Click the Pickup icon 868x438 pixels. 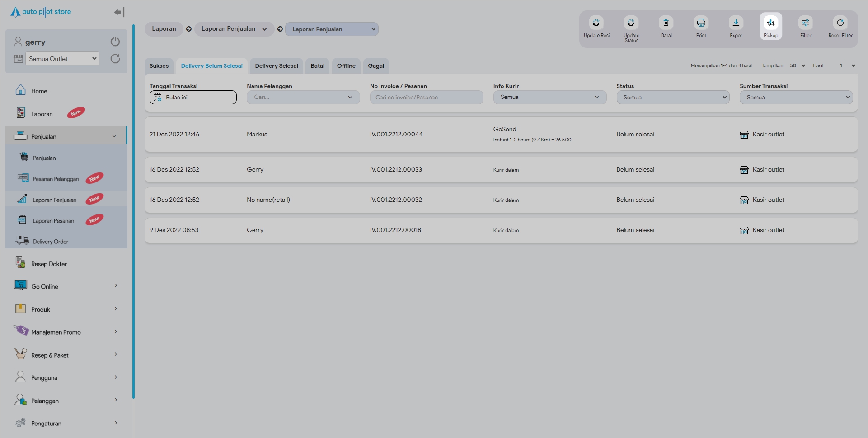click(770, 23)
